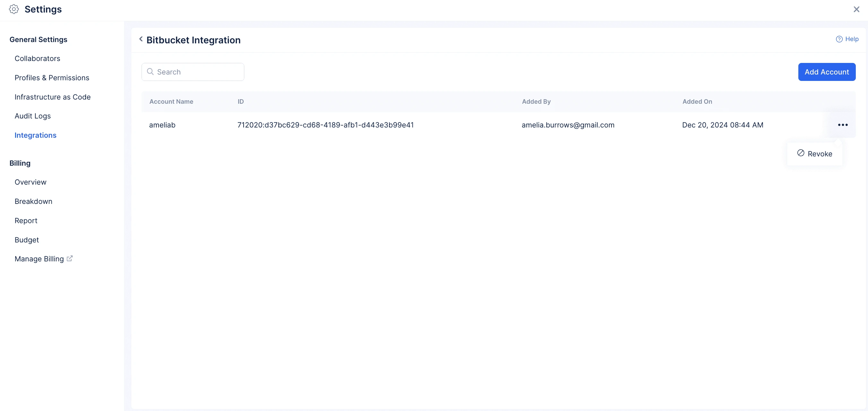Open the three-dot menu for ameliab
Viewport: 868px width, 411px height.
pyautogui.click(x=842, y=125)
